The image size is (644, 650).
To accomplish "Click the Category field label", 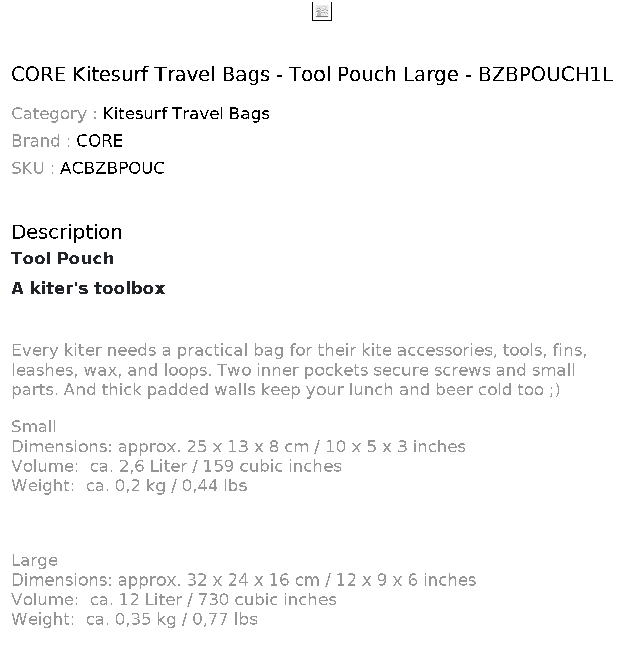I will pos(54,114).
